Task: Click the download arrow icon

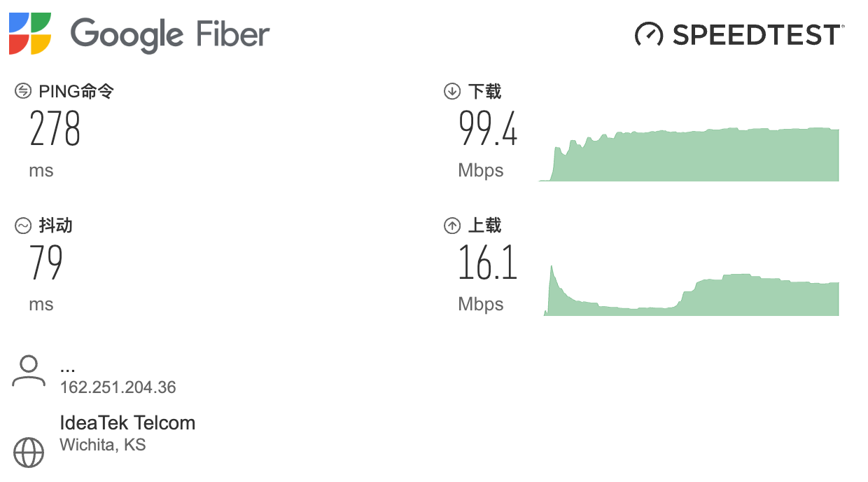Action: pyautogui.click(x=452, y=91)
